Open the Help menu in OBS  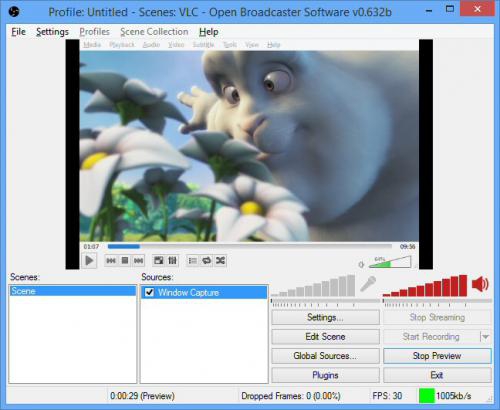pyautogui.click(x=209, y=32)
